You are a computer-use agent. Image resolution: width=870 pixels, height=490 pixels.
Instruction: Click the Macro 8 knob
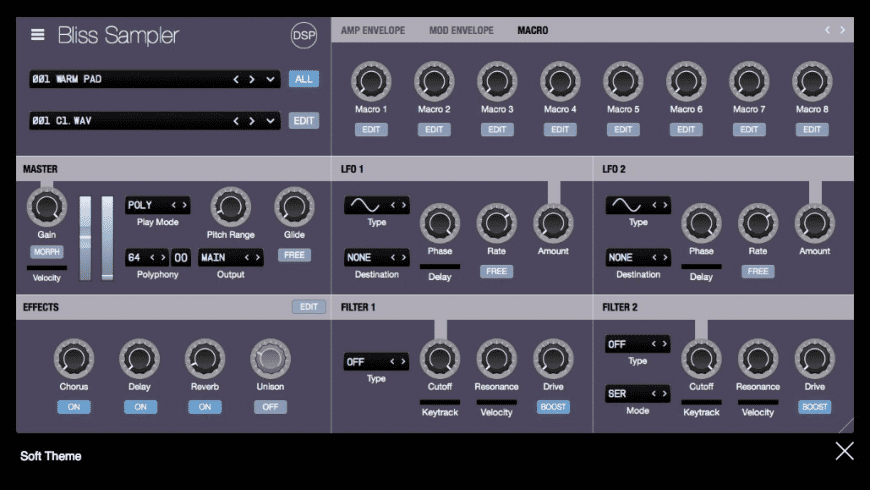pos(812,82)
